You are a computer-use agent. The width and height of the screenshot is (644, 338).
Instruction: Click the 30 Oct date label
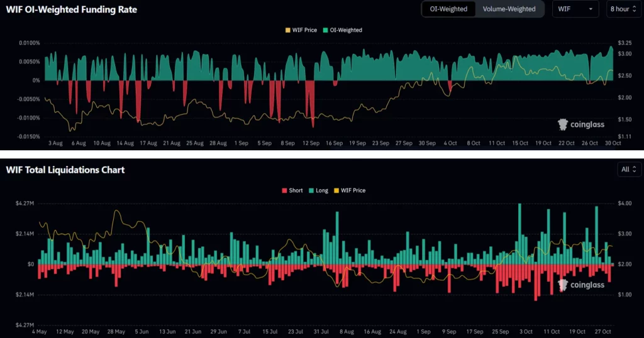coord(613,143)
